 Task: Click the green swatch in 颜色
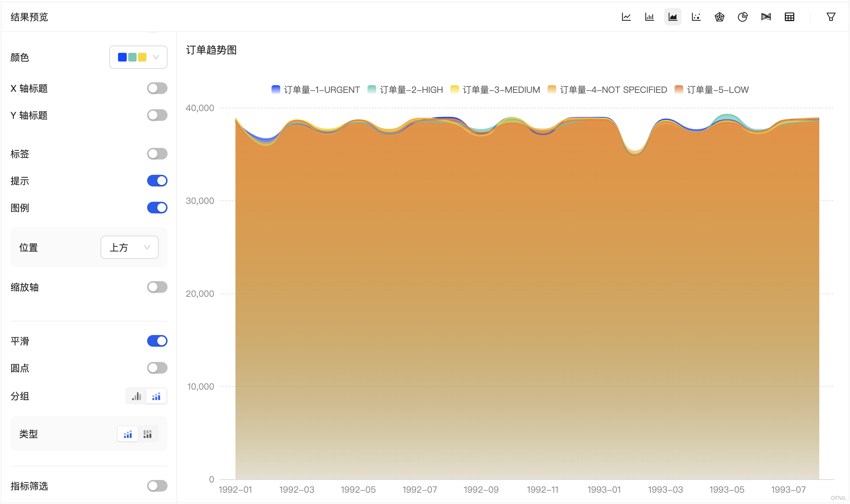[x=132, y=57]
